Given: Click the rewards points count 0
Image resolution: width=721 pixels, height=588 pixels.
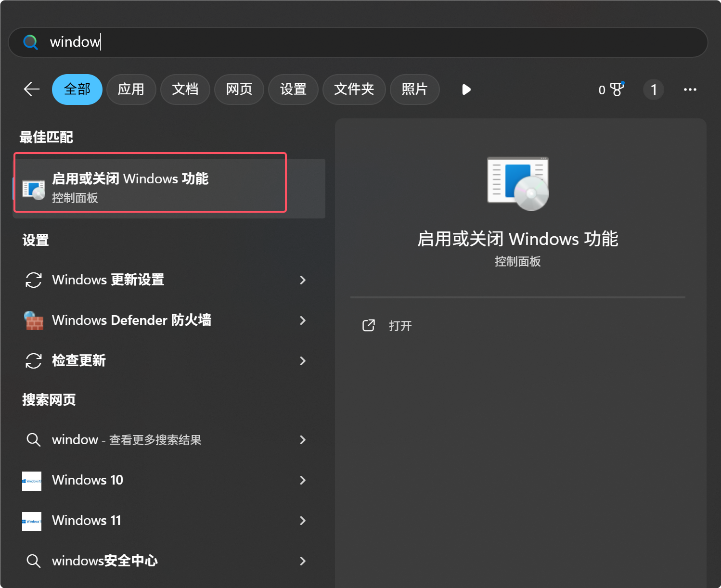Looking at the screenshot, I should (x=602, y=90).
